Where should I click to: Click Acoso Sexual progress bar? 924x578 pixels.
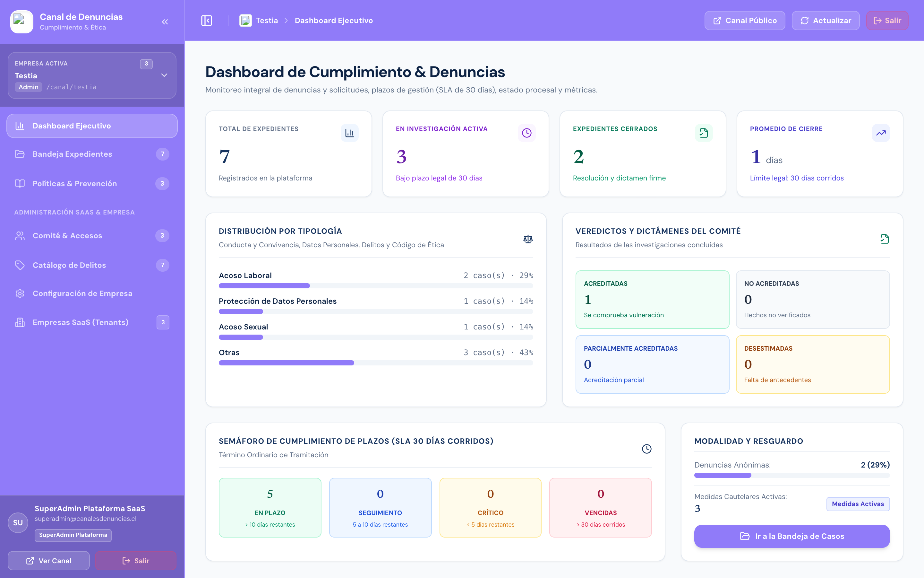tap(376, 337)
